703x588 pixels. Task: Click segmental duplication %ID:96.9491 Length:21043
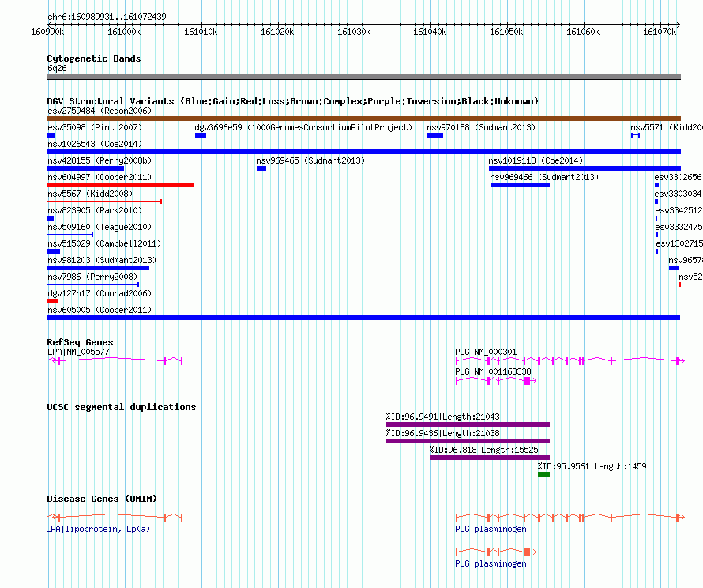coord(468,424)
